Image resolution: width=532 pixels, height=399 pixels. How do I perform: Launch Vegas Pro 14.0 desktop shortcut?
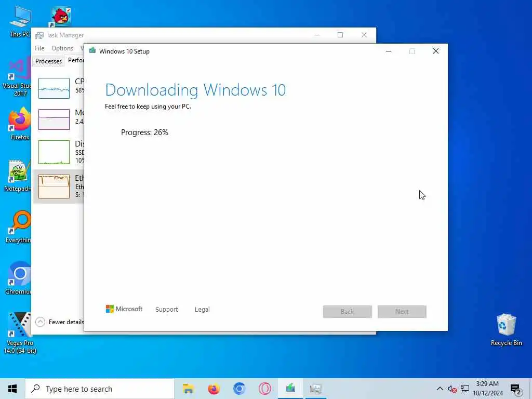click(20, 333)
